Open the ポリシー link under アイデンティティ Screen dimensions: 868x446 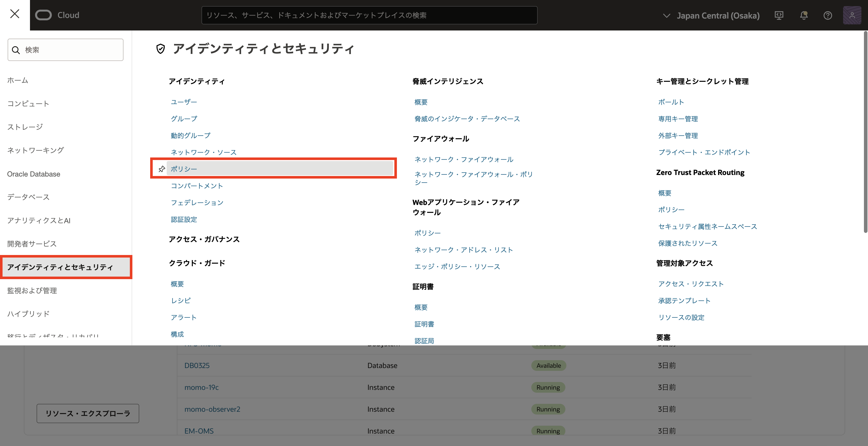pyautogui.click(x=184, y=169)
